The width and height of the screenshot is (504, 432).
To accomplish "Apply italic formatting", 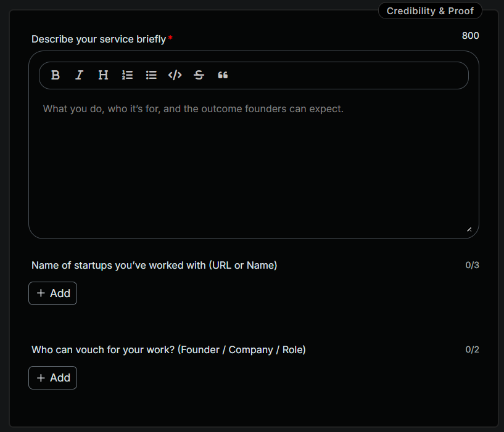I will coord(79,75).
